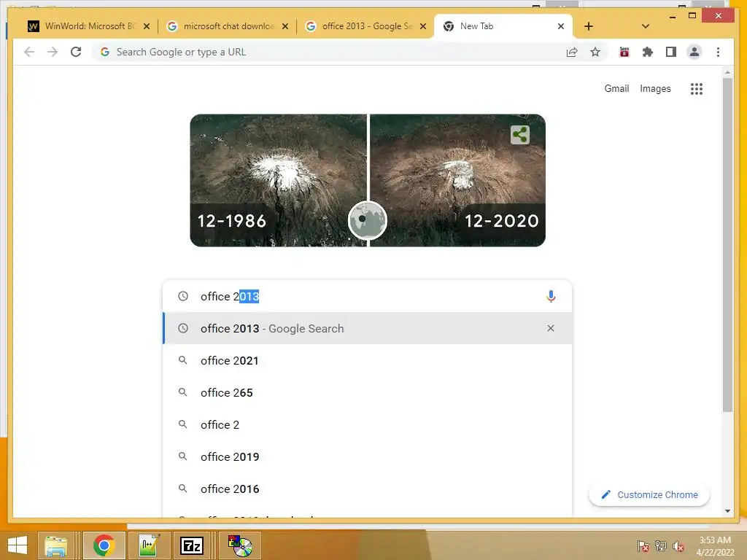Reload the current page
747x560 pixels.
[76, 52]
